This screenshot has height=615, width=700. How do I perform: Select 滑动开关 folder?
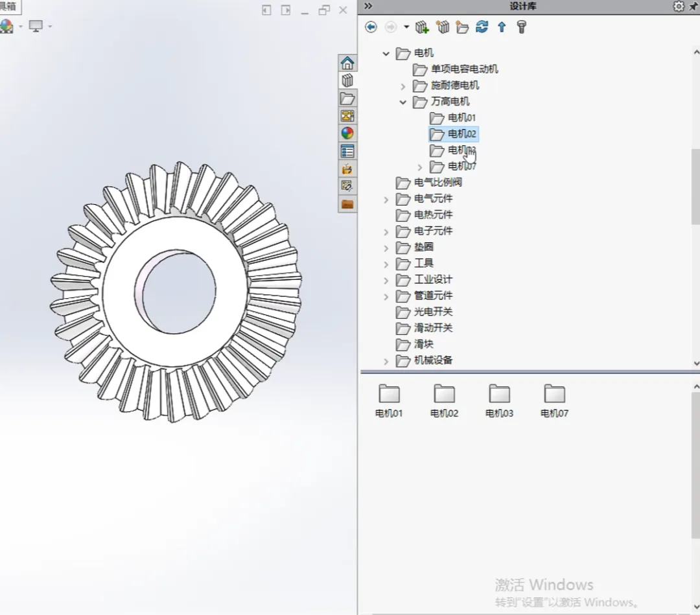[x=424, y=328]
